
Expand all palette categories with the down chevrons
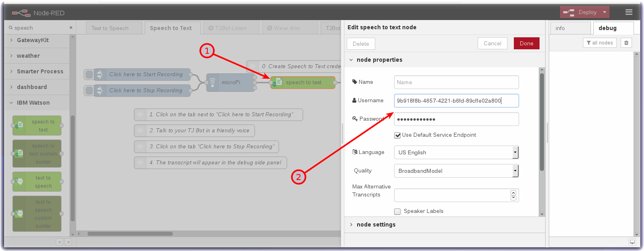click(x=68, y=242)
